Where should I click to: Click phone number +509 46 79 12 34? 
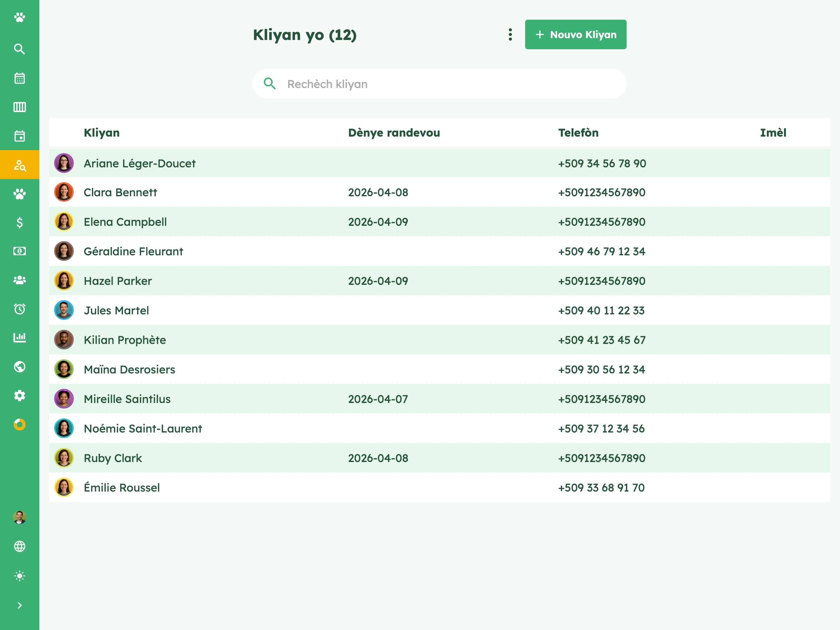tap(601, 251)
